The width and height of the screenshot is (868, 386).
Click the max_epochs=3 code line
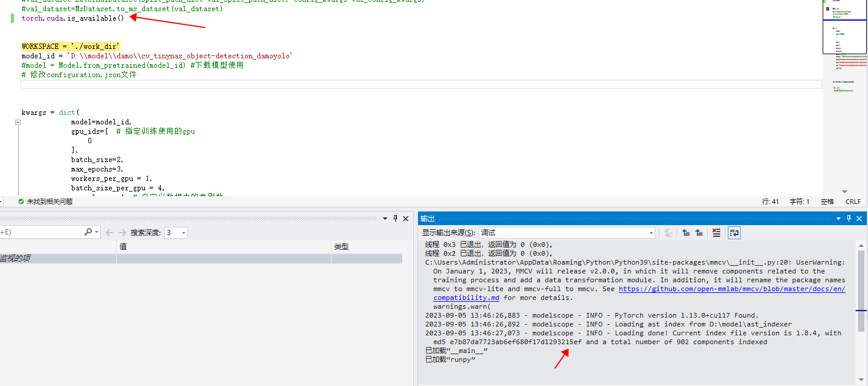click(97, 169)
